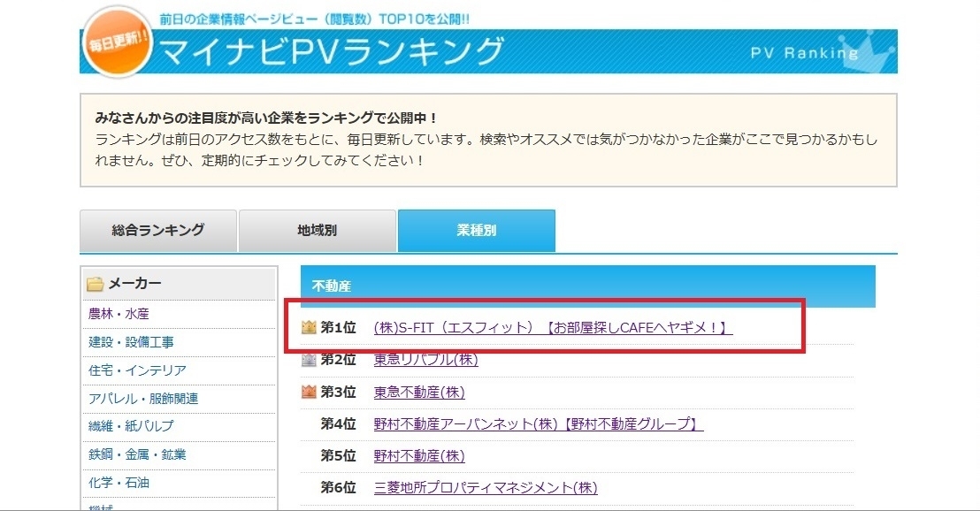Open the 鉄鋼・金属・鉱業 category

tap(137, 454)
